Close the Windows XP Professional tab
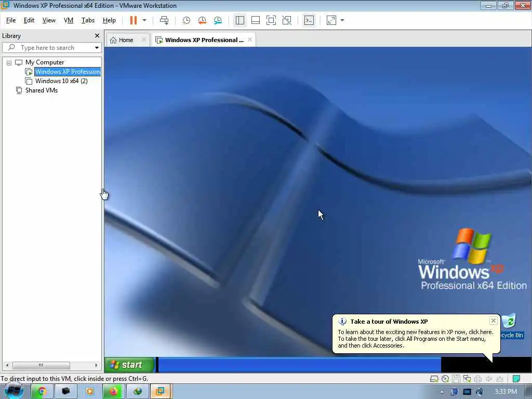 [x=250, y=39]
